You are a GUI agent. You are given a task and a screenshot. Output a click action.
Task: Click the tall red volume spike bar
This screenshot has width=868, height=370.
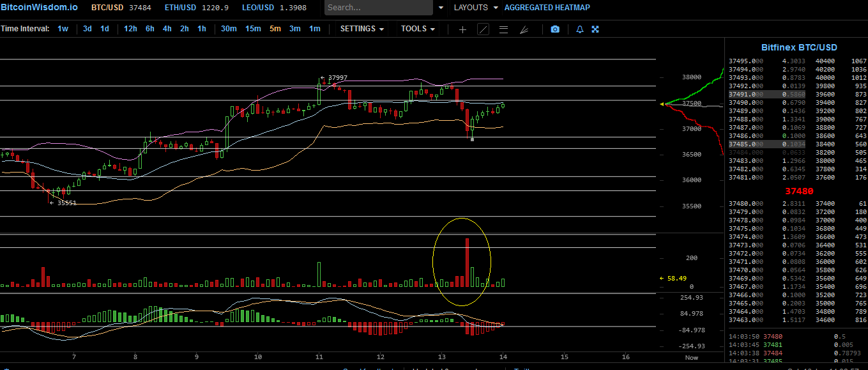[468, 263]
